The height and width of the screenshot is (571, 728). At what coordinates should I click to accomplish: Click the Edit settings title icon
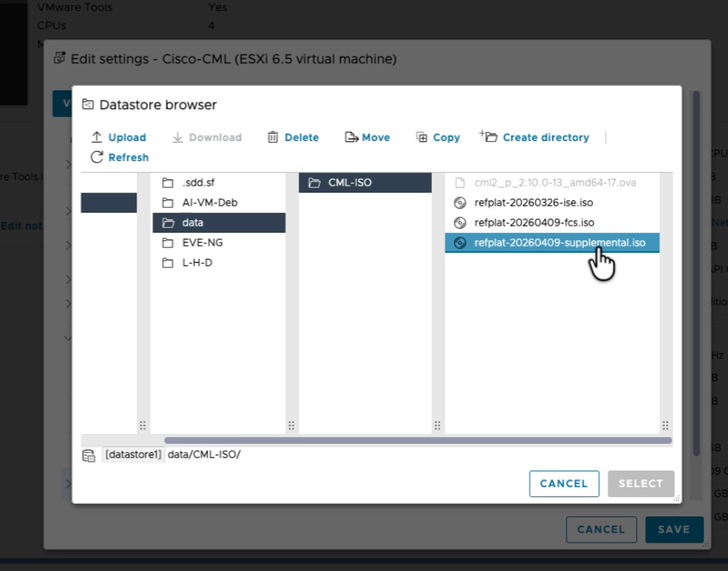[59, 58]
